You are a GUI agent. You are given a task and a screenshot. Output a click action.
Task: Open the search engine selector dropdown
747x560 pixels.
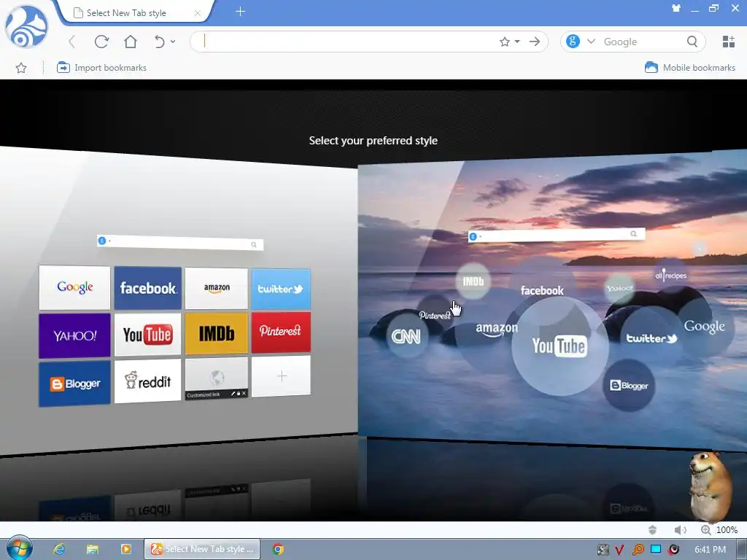pos(591,42)
